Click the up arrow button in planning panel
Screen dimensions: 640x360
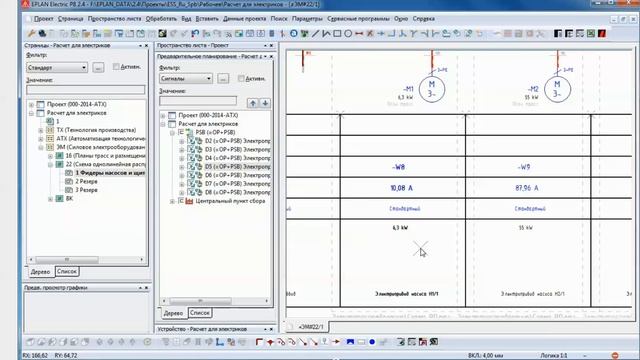(x=253, y=103)
